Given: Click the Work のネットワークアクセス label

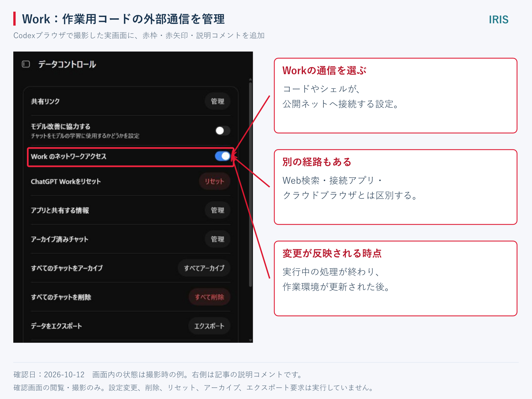Looking at the screenshot, I should coord(68,156).
